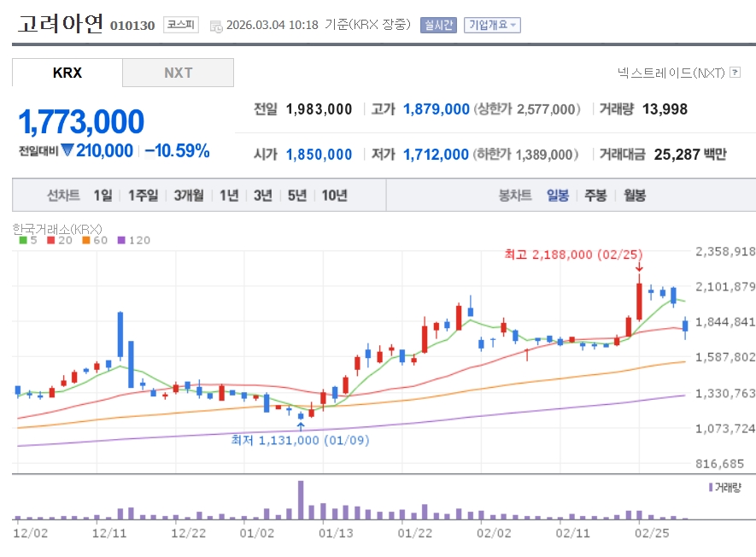This screenshot has width=756, height=557.
Task: Switch to the NXT tab
Action: coord(179,73)
